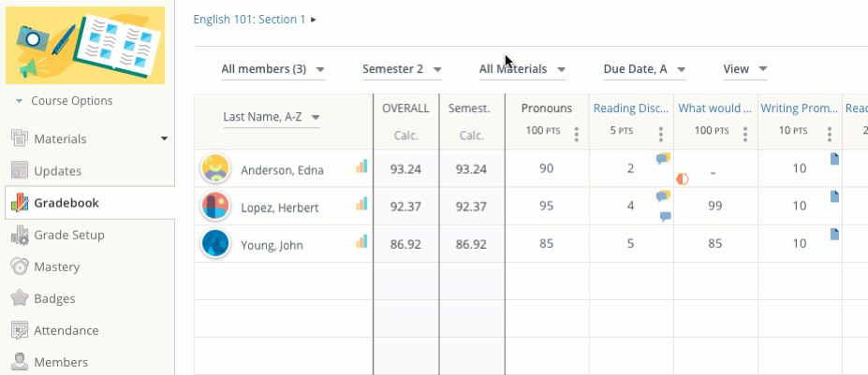Click Herbert Lopez's profile avatar
Viewport: 868px width, 375px height.
215,207
